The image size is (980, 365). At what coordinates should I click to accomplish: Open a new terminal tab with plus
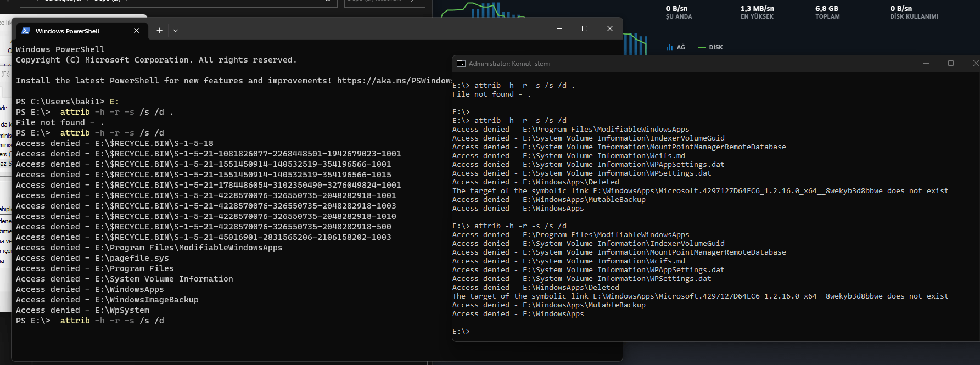pyautogui.click(x=159, y=31)
